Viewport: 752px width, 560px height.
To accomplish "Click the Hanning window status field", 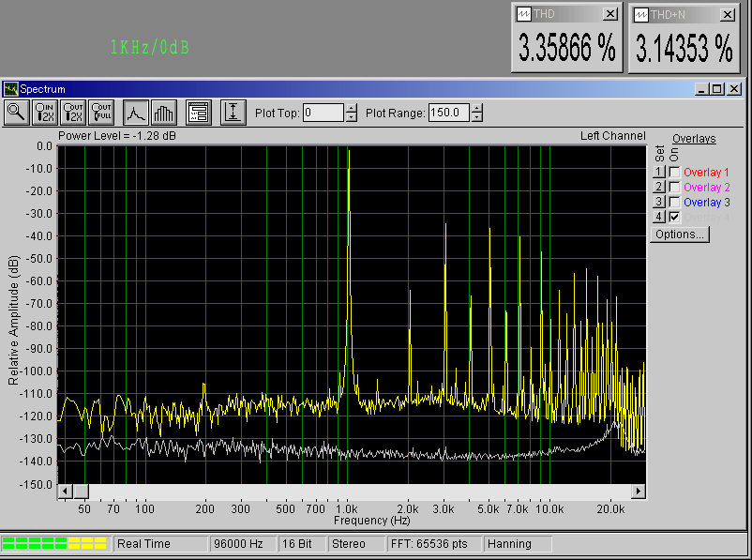I will (518, 544).
